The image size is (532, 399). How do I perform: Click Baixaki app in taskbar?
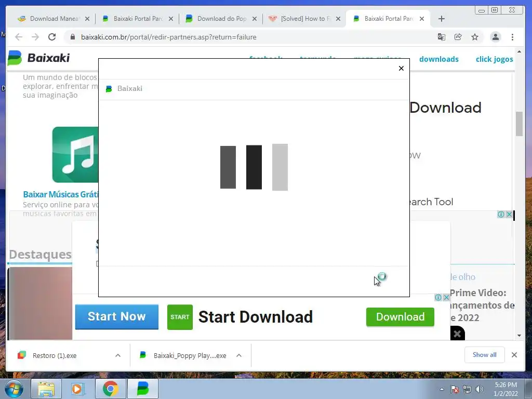[143, 389]
